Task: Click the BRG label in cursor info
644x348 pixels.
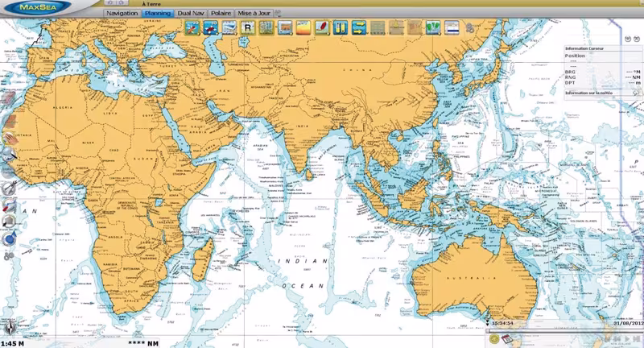Action: point(570,72)
